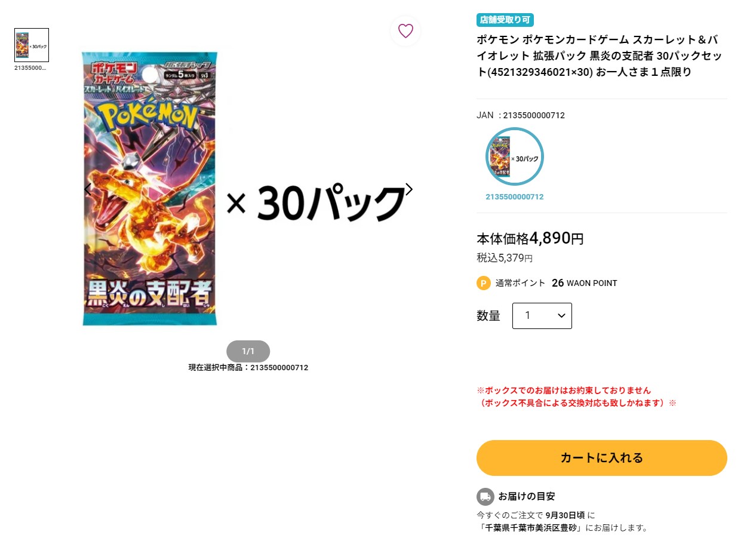Go to next product image arrow
This screenshot has height=538, width=756.
point(409,189)
